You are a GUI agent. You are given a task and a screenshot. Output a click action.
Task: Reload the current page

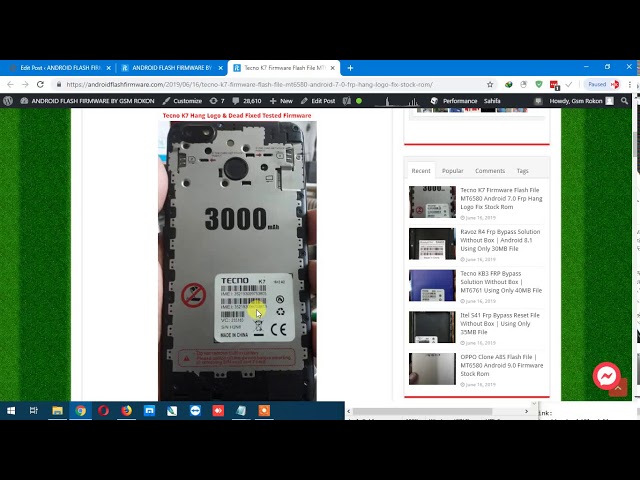(x=40, y=84)
